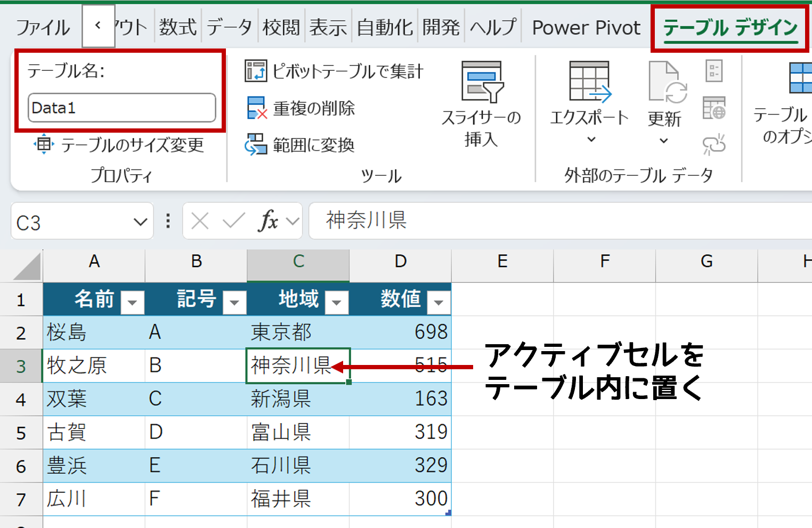The width and height of the screenshot is (812, 528).
Task: Click cell containing 石川県
Action: point(298,466)
